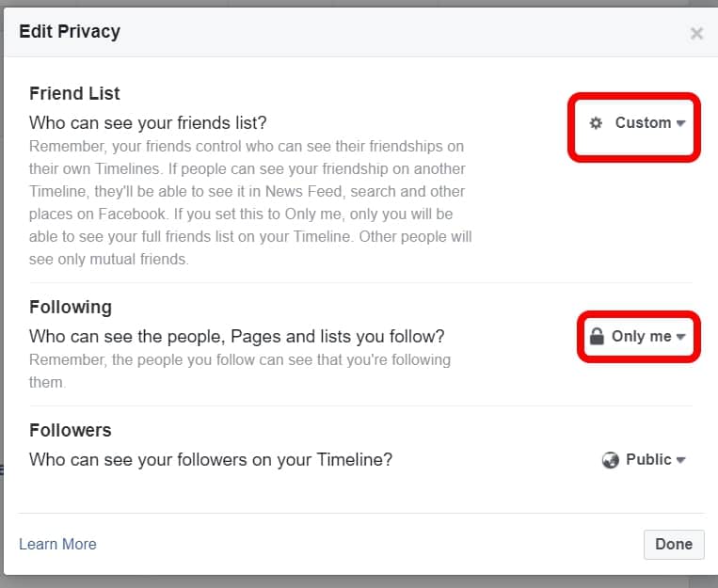Click the globe icon beside Public
The image size is (718, 588).
pyautogui.click(x=611, y=460)
